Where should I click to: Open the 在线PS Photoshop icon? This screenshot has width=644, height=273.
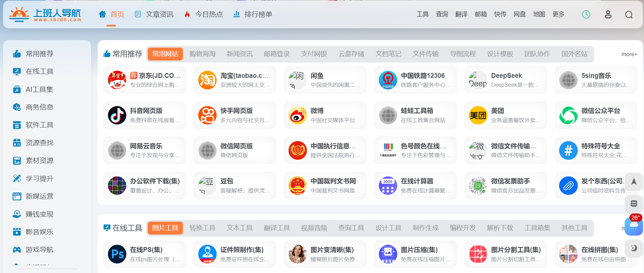click(117, 254)
